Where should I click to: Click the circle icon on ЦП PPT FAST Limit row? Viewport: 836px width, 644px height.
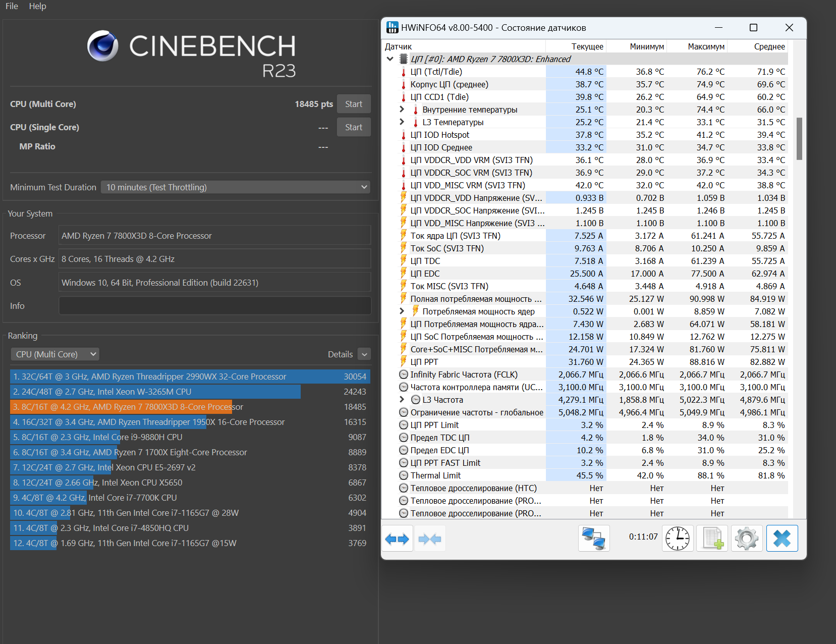[404, 463]
